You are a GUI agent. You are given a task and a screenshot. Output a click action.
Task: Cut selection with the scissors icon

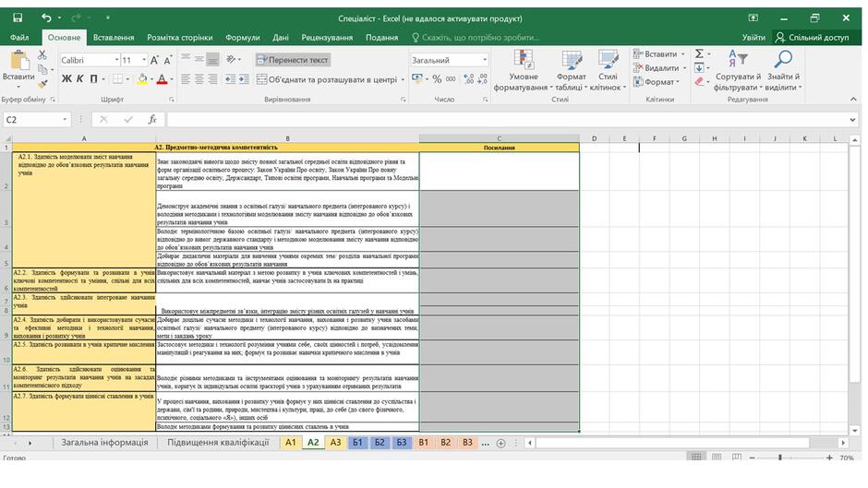coord(42,54)
